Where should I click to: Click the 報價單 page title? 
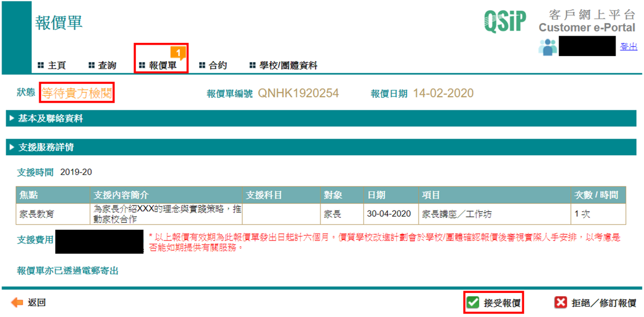pos(59,22)
